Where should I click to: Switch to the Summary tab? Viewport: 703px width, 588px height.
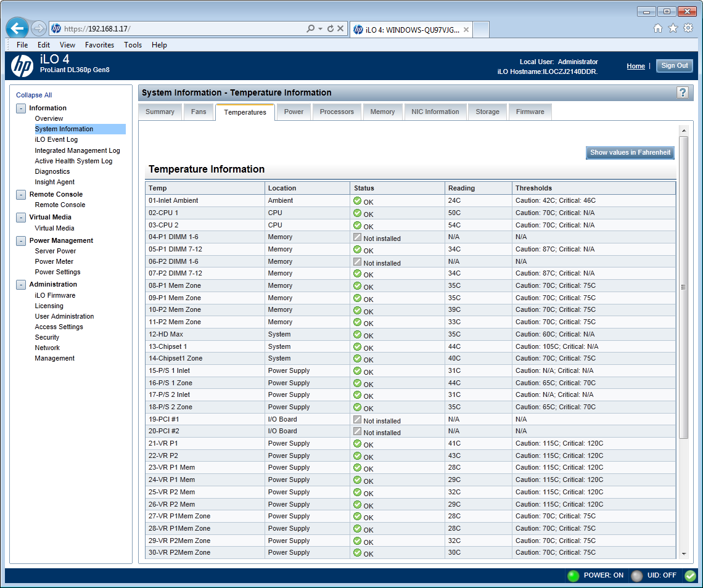click(x=160, y=112)
